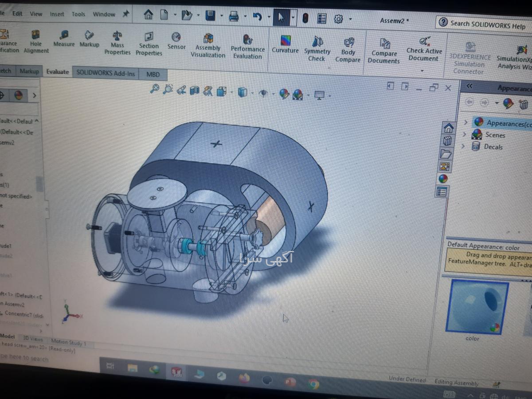This screenshot has width=532, height=399.
Task: Run Check Active Document
Action: click(424, 49)
